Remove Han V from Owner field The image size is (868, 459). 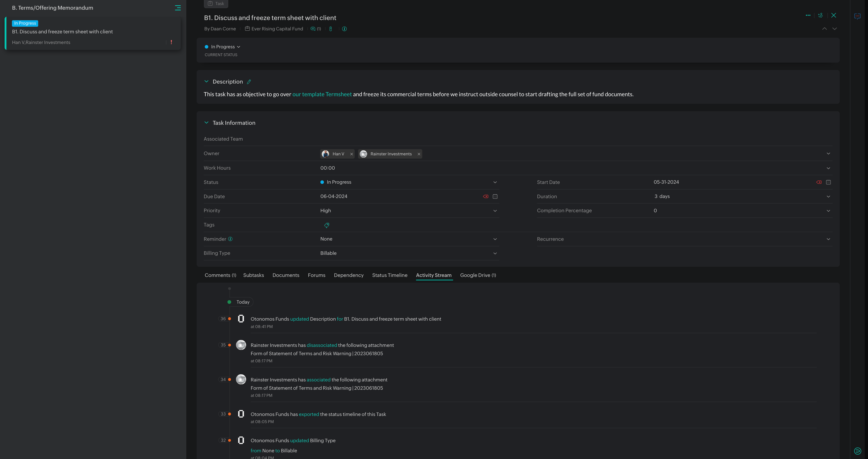[351, 154]
